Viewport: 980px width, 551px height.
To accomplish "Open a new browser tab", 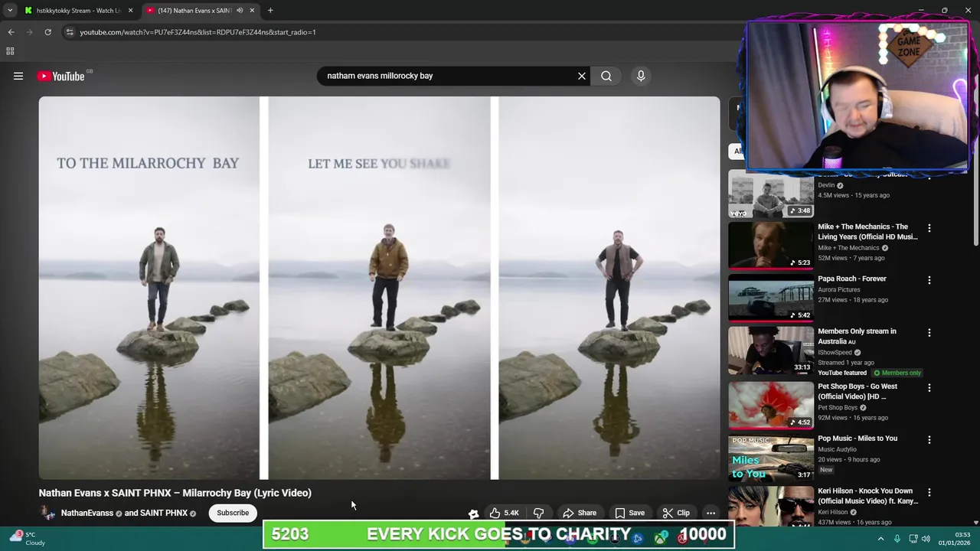I will pos(270,11).
